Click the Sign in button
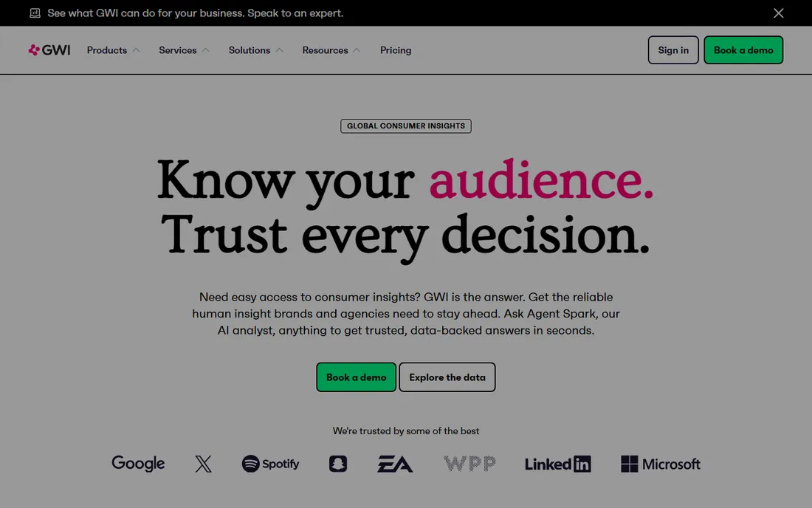 pyautogui.click(x=673, y=50)
